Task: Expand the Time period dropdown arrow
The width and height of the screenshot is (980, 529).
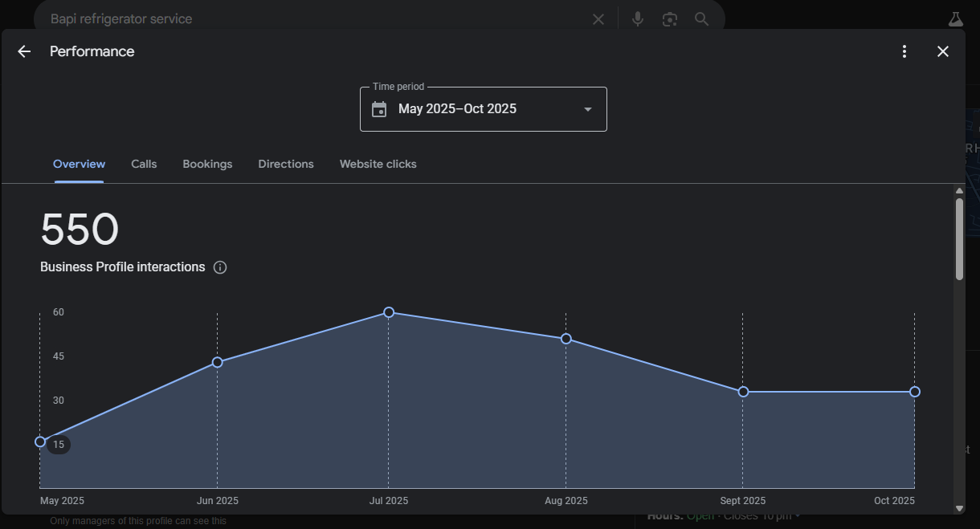Action: coord(587,109)
